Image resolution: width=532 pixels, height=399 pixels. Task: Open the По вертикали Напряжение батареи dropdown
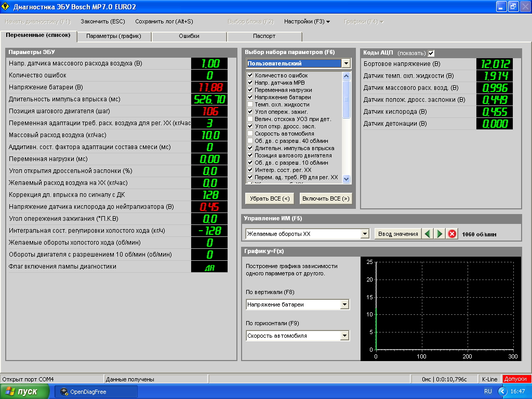click(344, 304)
